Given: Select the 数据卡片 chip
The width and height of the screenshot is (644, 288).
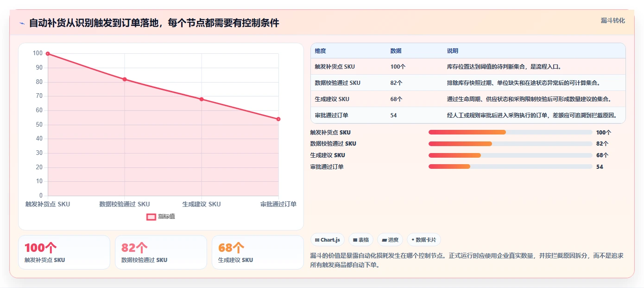Looking at the screenshot, I should (x=424, y=240).
